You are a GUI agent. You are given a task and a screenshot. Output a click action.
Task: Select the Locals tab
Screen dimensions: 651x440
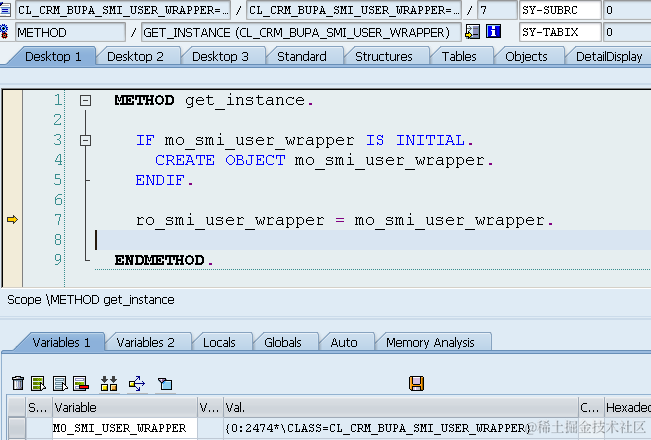coord(219,342)
